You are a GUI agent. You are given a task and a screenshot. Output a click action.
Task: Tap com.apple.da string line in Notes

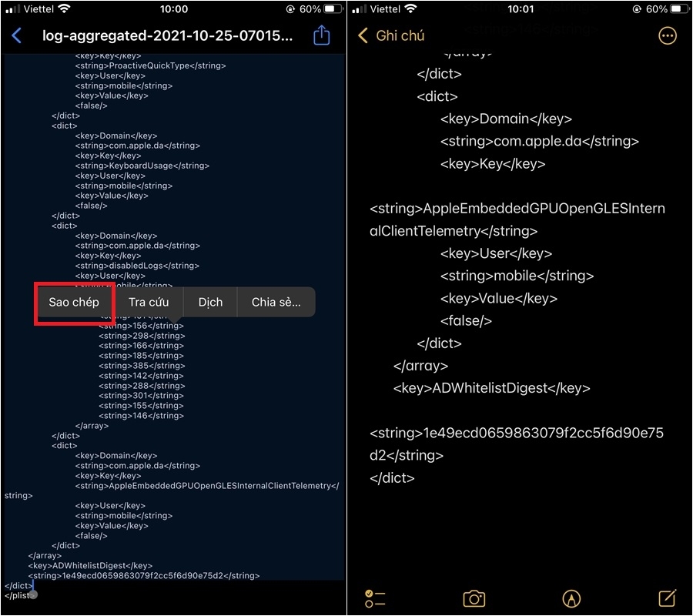tap(539, 142)
